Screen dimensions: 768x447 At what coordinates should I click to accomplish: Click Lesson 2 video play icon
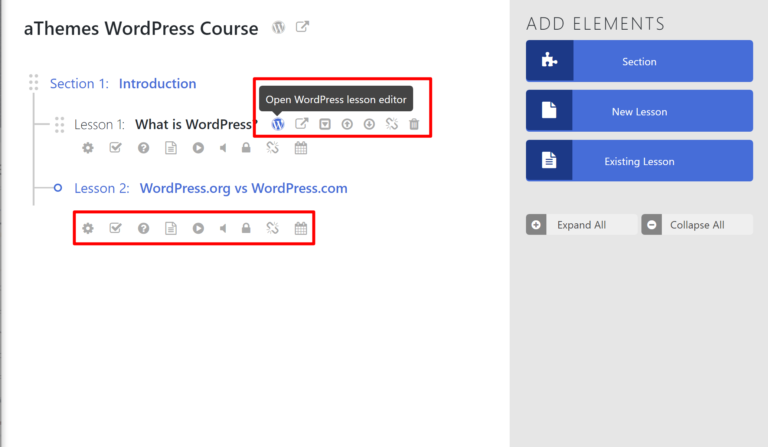click(198, 228)
